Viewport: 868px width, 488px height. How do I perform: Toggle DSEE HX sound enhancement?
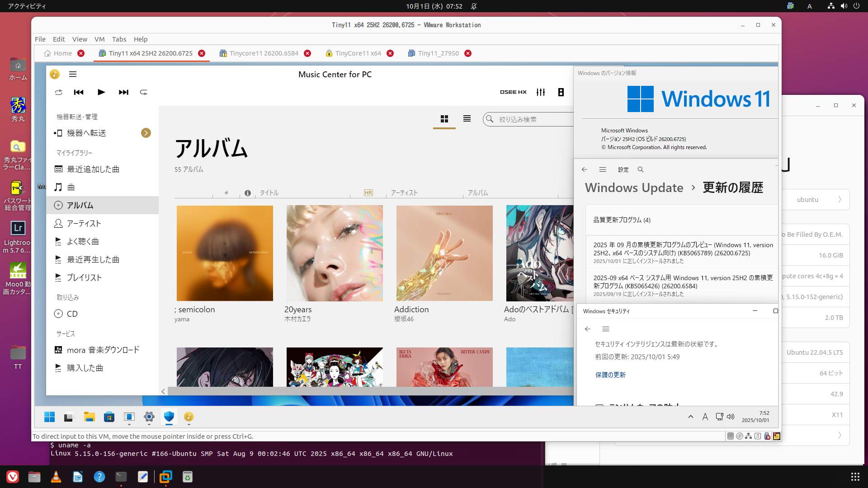(513, 92)
